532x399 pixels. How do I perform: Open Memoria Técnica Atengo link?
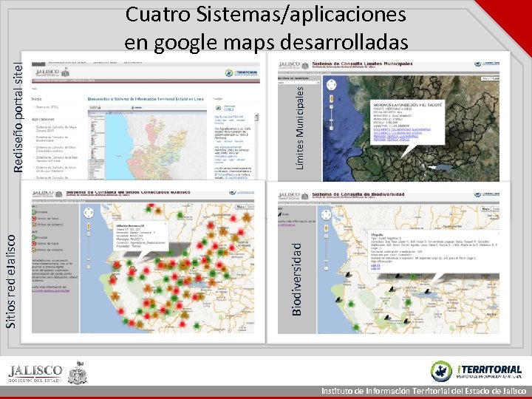[x=392, y=140]
